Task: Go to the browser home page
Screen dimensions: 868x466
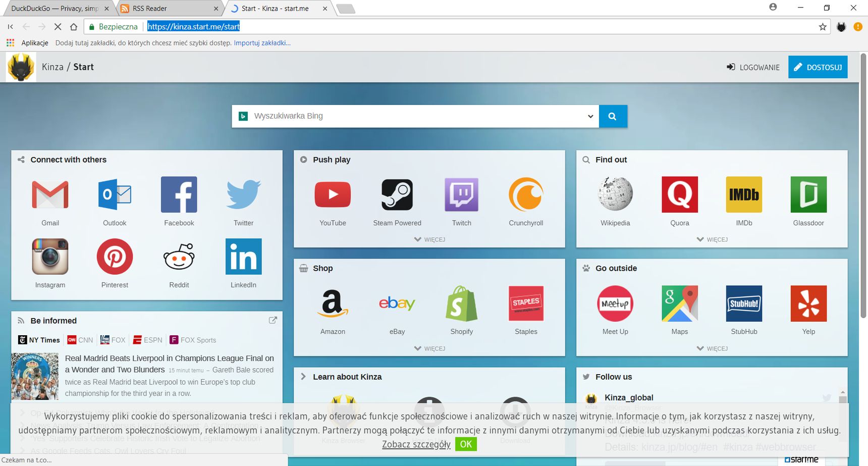Action: coord(74,27)
